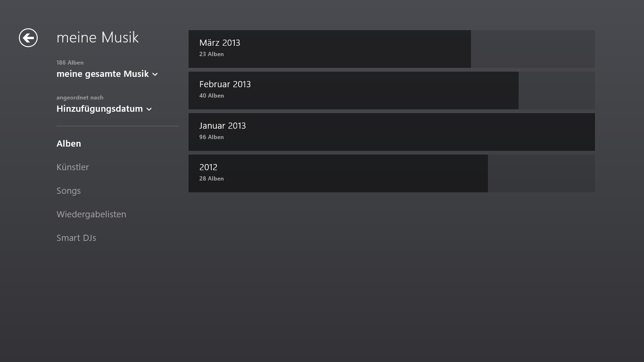Screen dimensions: 644x362
Task: Click the back arrow icon
Action: click(28, 38)
